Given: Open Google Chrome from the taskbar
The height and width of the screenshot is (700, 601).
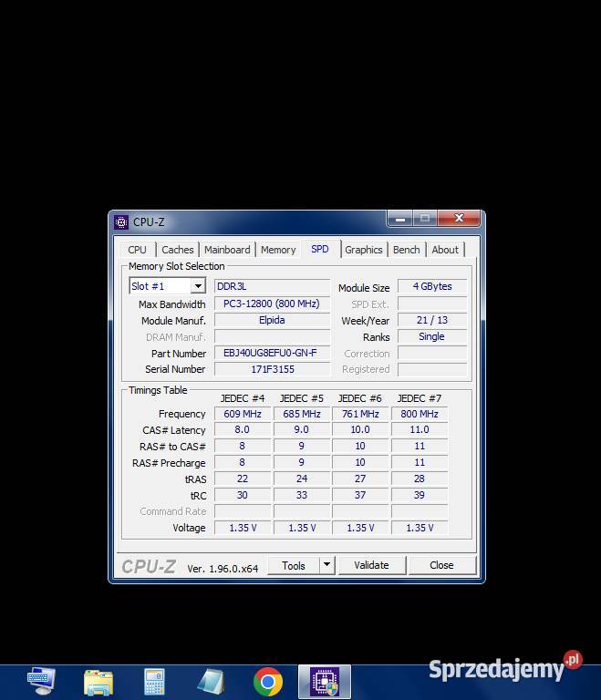Looking at the screenshot, I should (267, 681).
